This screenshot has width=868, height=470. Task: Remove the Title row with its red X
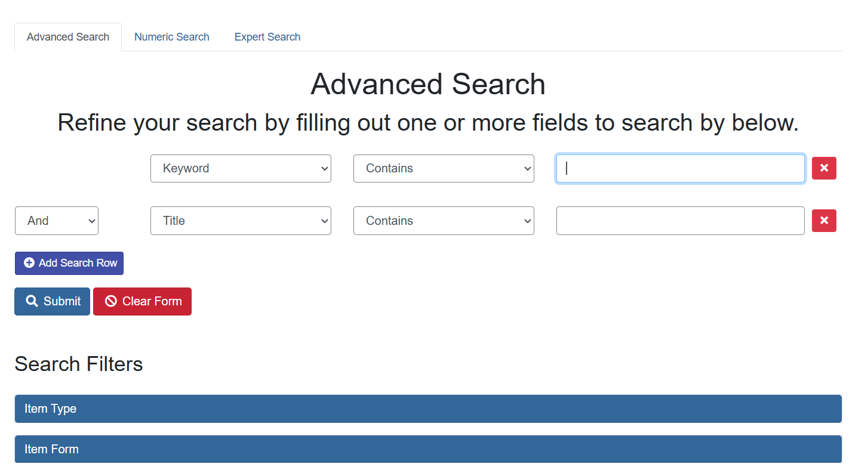click(824, 221)
